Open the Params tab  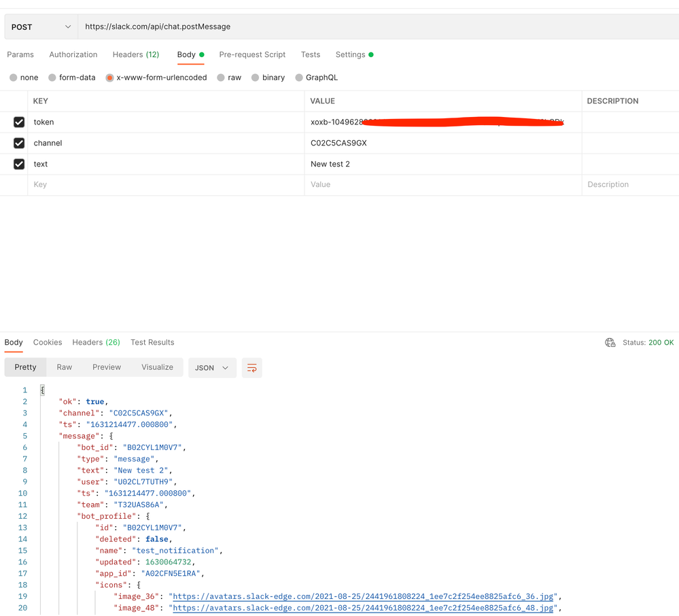(x=20, y=54)
